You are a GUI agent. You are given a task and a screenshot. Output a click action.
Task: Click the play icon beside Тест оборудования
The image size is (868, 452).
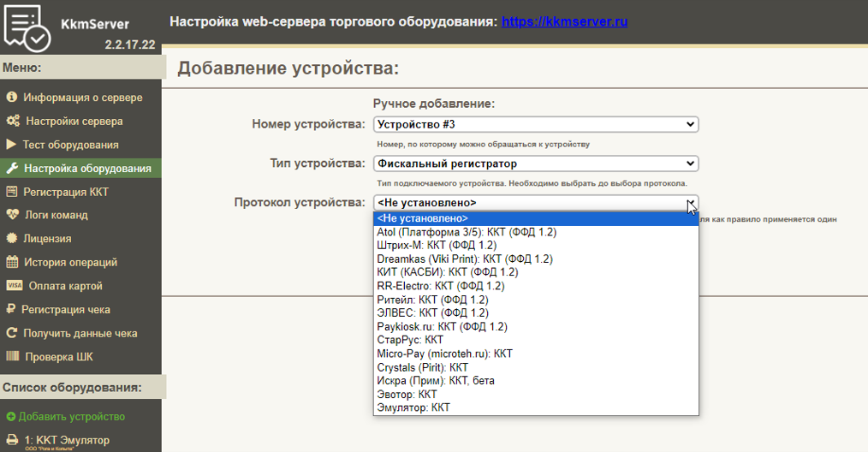(x=11, y=144)
